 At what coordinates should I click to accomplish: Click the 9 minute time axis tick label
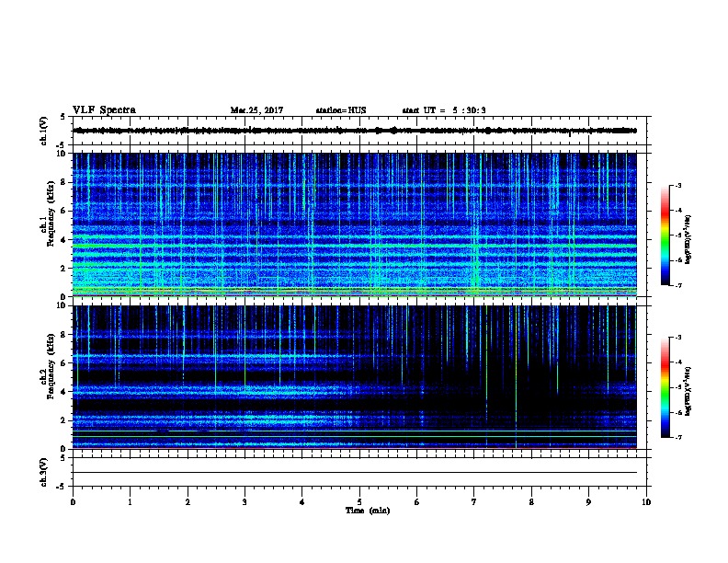(588, 502)
